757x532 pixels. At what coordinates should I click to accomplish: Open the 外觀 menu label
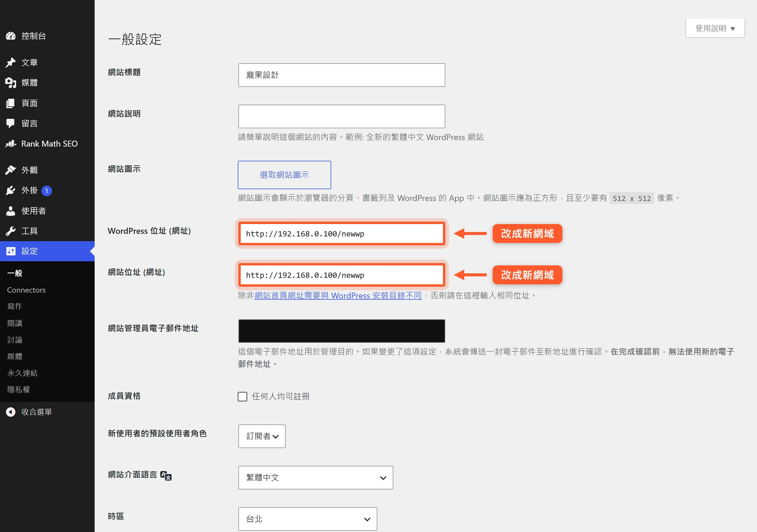click(x=30, y=170)
